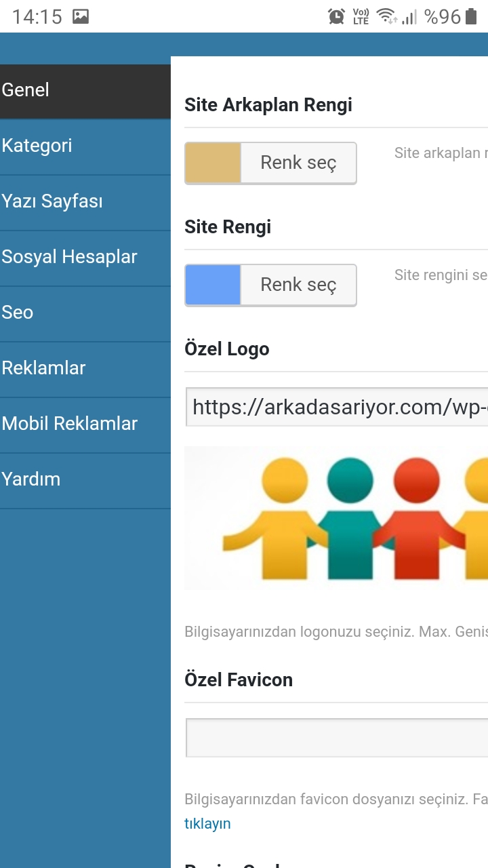Tap the alarm icon in status bar
The image size is (488, 868).
[x=336, y=16]
